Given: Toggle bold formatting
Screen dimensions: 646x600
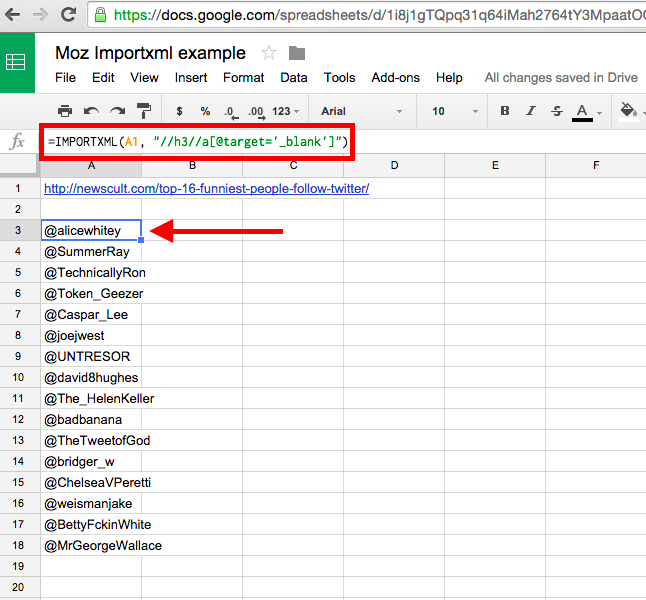Looking at the screenshot, I should (x=505, y=111).
